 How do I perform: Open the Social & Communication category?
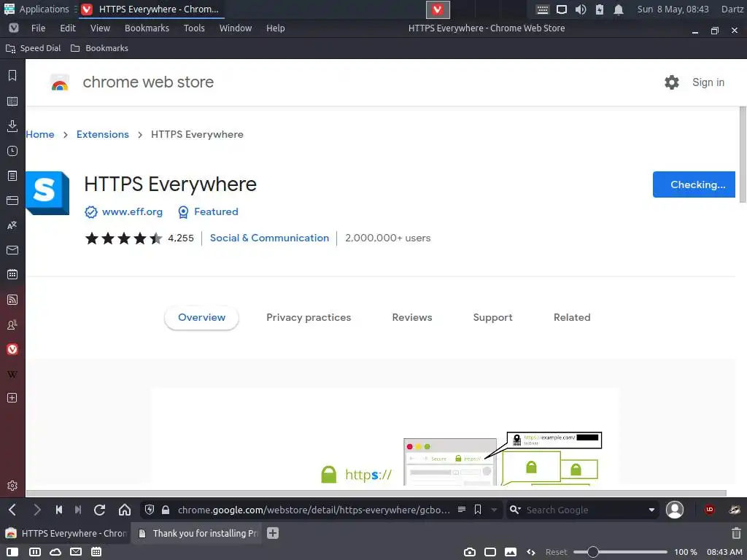[x=269, y=238]
